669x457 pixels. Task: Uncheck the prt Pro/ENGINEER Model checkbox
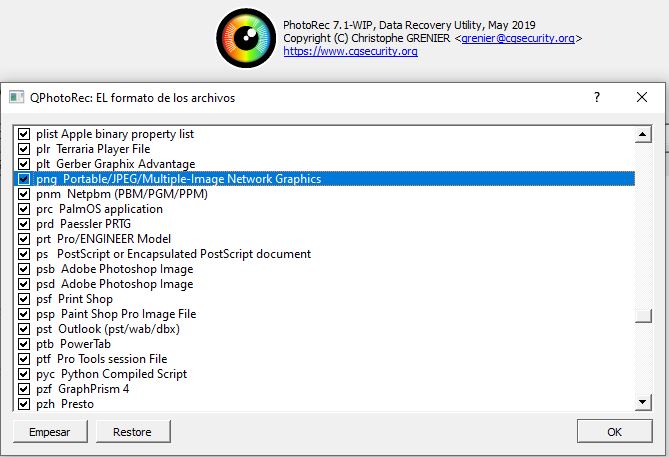24,239
